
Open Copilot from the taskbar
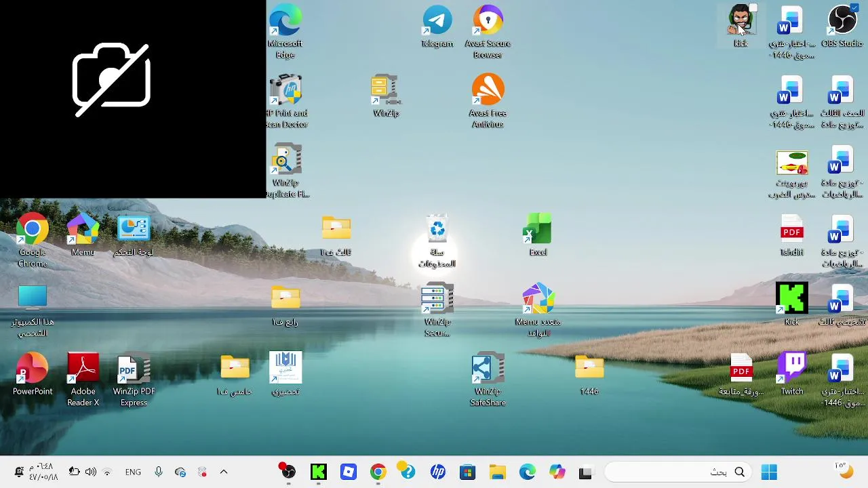(x=557, y=472)
